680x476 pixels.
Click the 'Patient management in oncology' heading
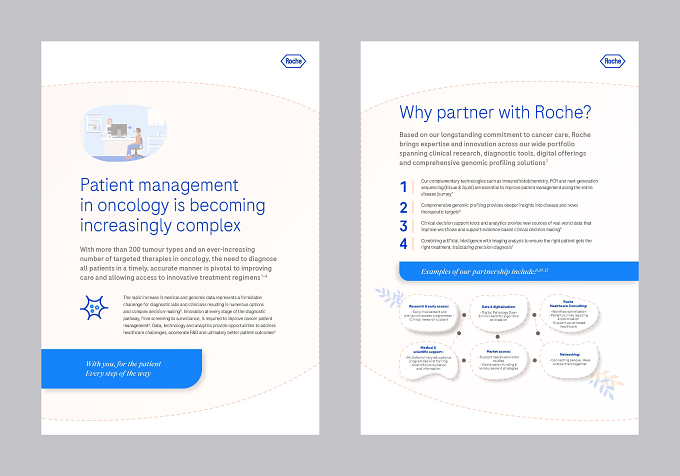point(172,205)
